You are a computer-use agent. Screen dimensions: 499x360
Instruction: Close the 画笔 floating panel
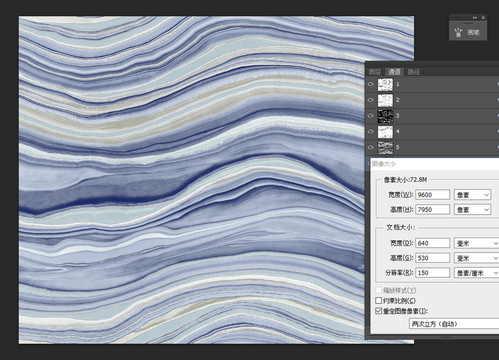483,17
